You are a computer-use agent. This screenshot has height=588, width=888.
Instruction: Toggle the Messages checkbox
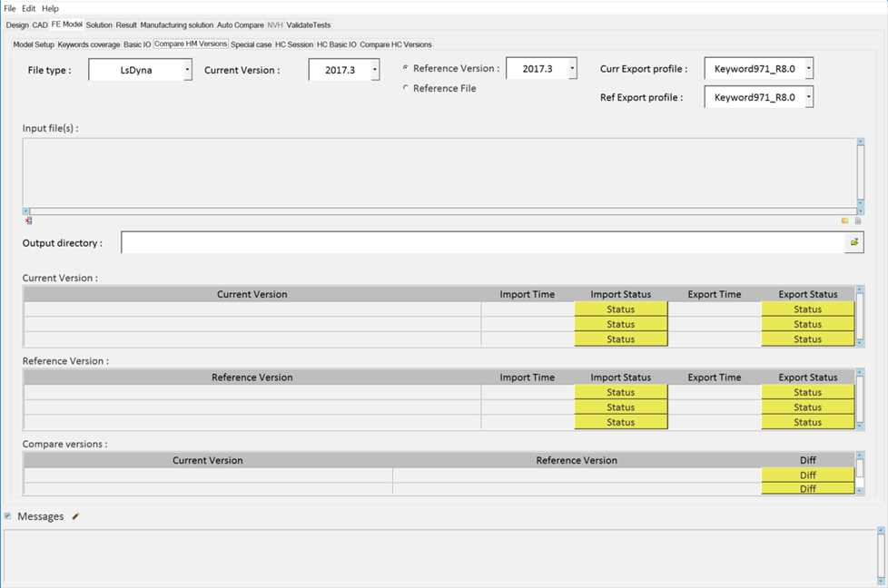[x=8, y=516]
